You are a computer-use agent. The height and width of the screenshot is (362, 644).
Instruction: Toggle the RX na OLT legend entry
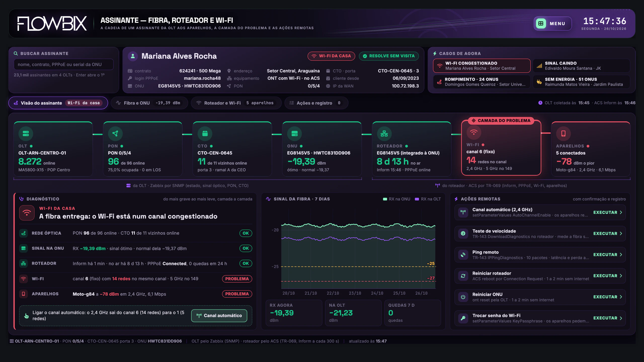pos(428,199)
